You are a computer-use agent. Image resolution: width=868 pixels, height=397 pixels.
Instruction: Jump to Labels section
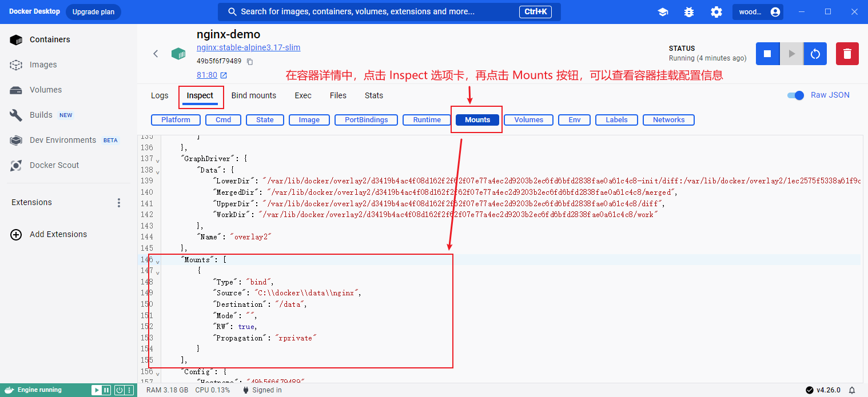tap(616, 120)
